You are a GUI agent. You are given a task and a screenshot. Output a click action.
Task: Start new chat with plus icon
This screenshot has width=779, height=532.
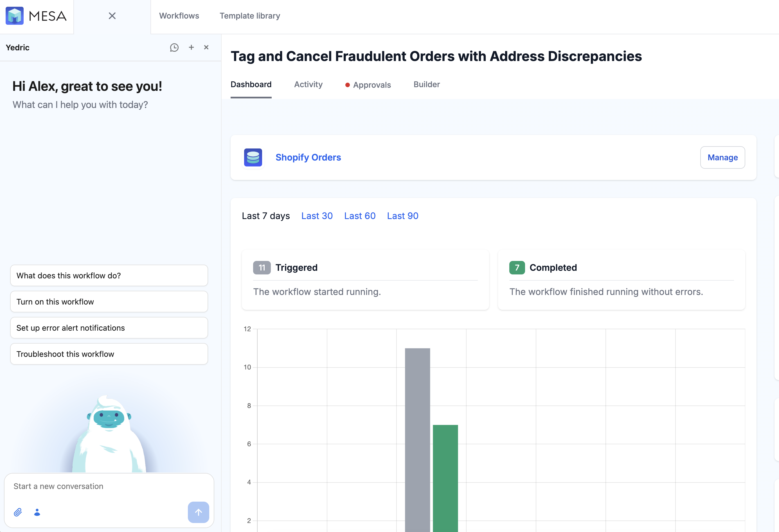pyautogui.click(x=192, y=47)
